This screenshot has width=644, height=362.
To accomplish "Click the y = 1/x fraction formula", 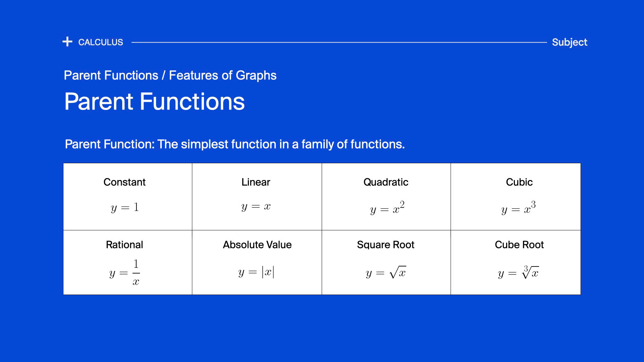I will pyautogui.click(x=125, y=273).
